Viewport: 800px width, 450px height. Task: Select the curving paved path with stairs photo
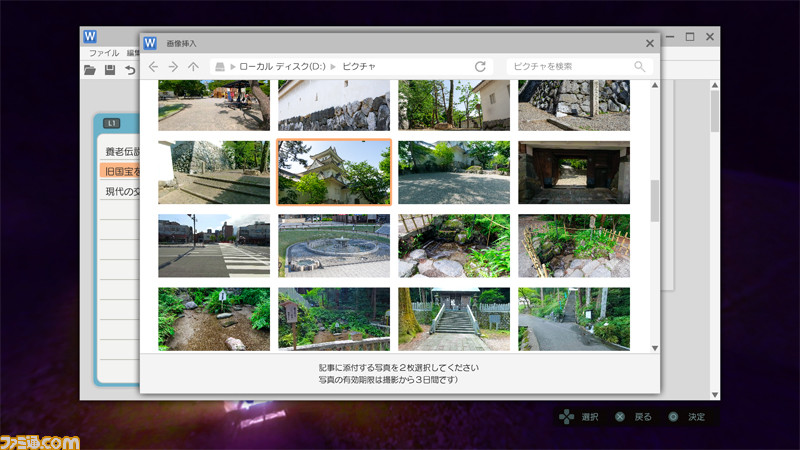[x=574, y=319]
